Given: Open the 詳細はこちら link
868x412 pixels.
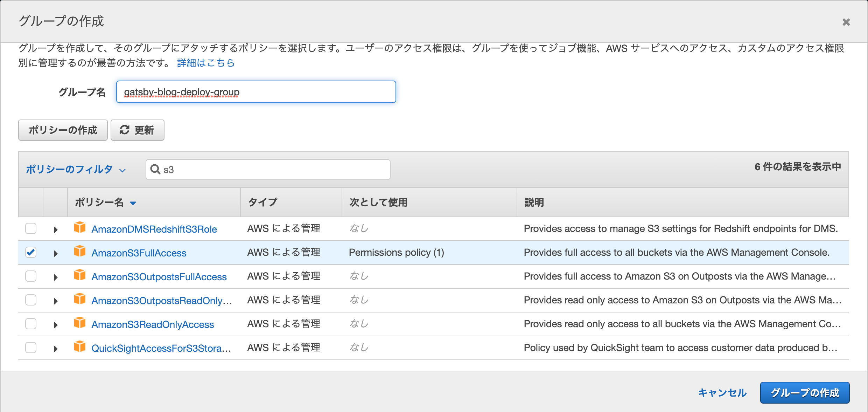Looking at the screenshot, I should coord(206,63).
